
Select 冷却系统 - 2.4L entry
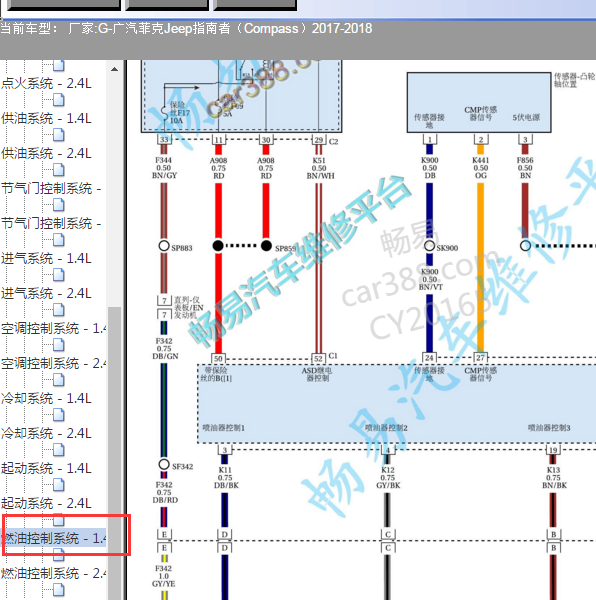[46, 434]
